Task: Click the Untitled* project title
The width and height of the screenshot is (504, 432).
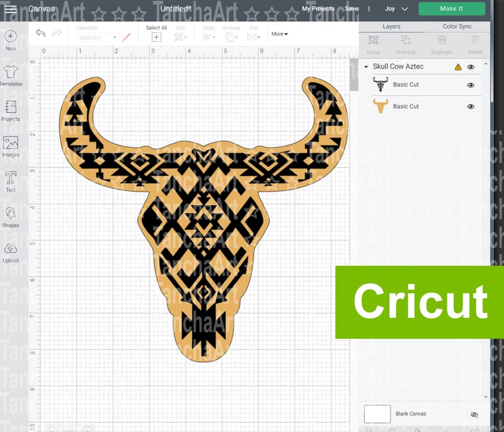Action: pos(175,9)
